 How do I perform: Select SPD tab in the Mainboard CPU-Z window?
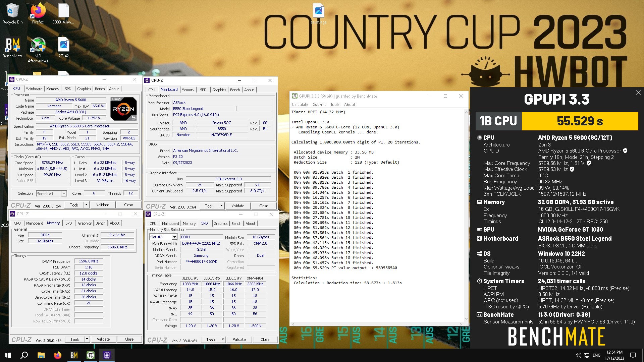coord(203,90)
